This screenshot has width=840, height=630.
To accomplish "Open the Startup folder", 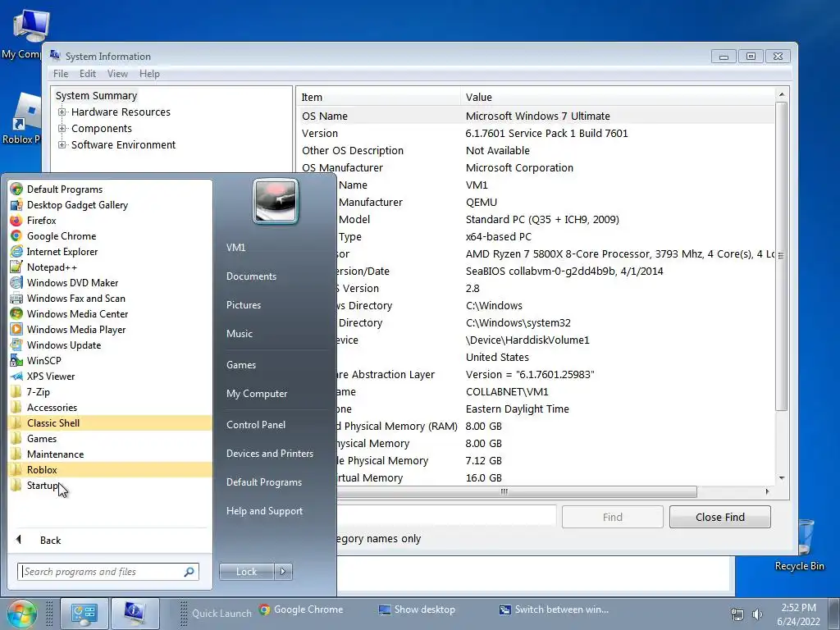I will click(x=110, y=485).
